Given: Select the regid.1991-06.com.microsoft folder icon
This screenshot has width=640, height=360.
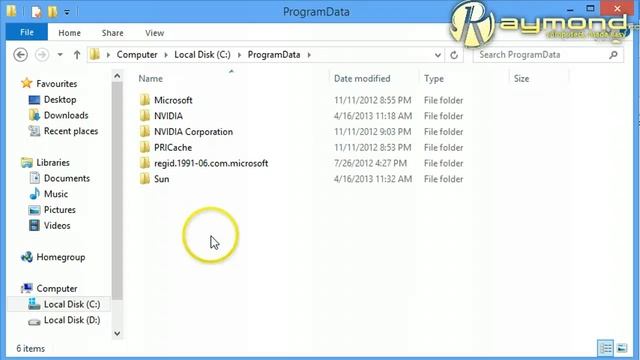Looking at the screenshot, I should pyautogui.click(x=144, y=163).
